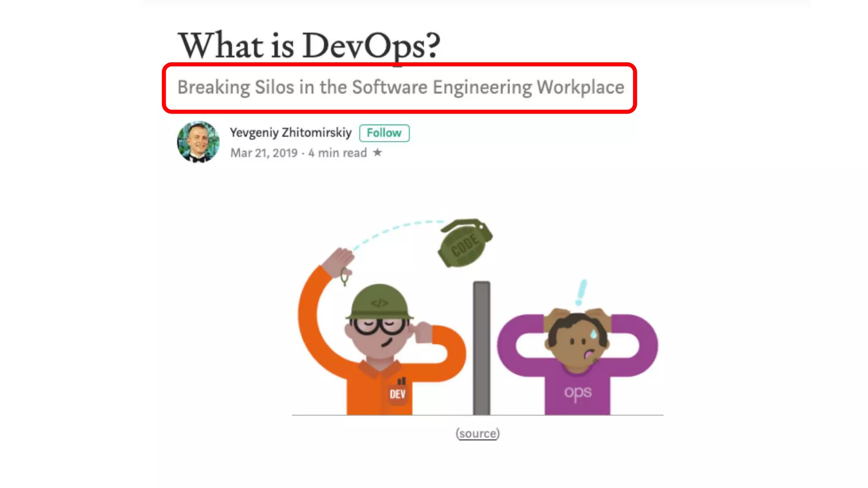Click the green helmet with code symbol
Image resolution: width=868 pixels, height=488 pixels.
[x=379, y=302]
